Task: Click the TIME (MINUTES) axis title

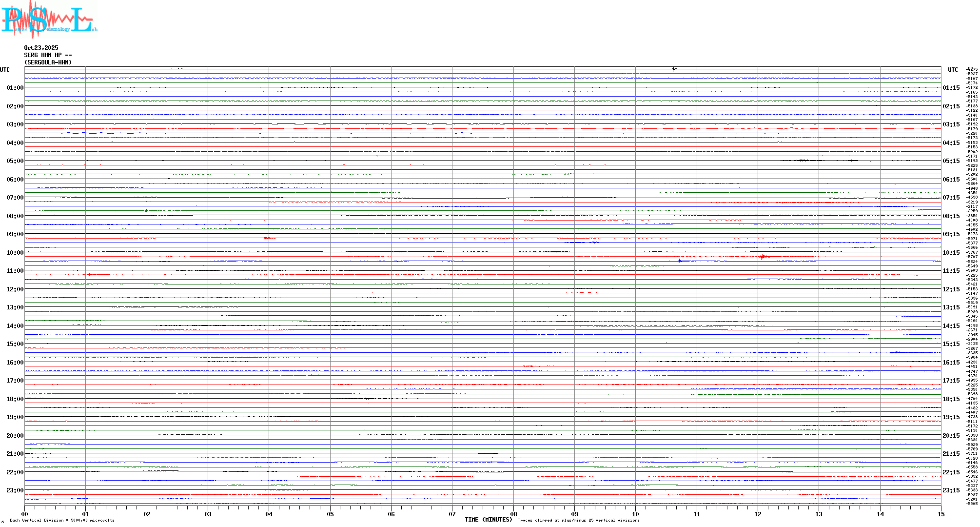Action: (x=488, y=520)
